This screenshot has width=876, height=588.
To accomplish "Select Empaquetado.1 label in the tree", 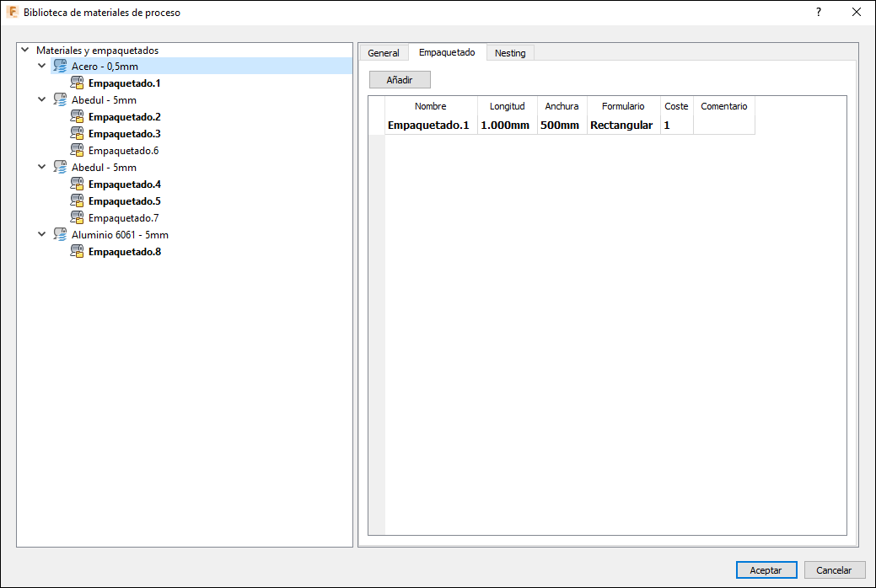I will (125, 83).
